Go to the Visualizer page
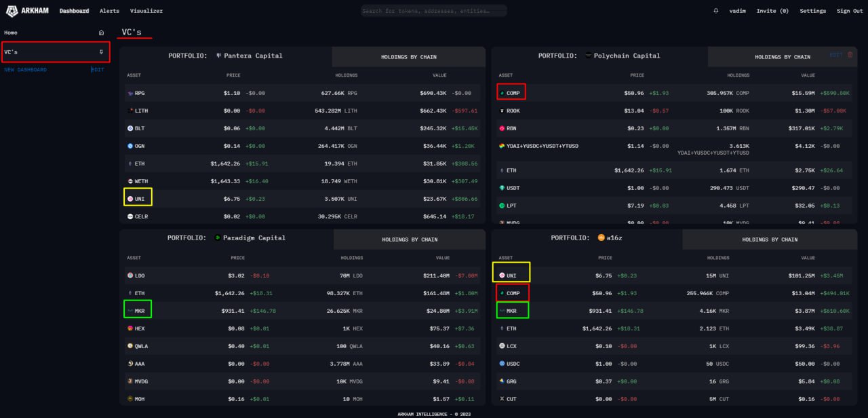 146,11
